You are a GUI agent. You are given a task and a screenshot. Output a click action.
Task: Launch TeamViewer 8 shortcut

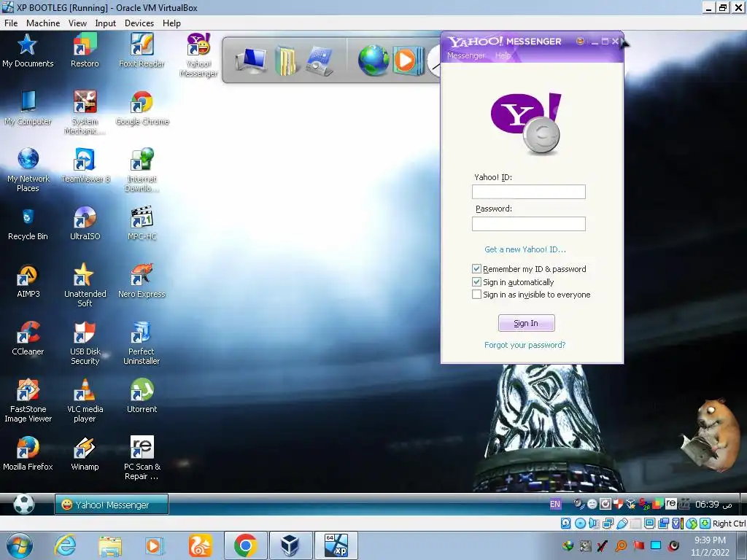point(85,166)
